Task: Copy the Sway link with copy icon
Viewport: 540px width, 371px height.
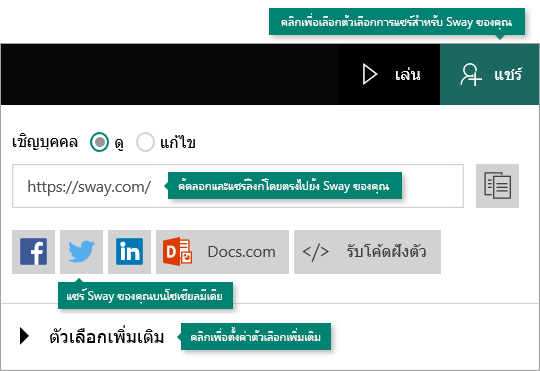Action: [x=497, y=186]
